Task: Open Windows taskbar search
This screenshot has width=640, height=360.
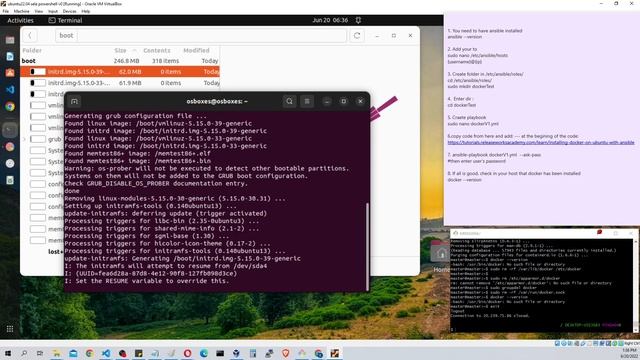Action: (x=24, y=353)
